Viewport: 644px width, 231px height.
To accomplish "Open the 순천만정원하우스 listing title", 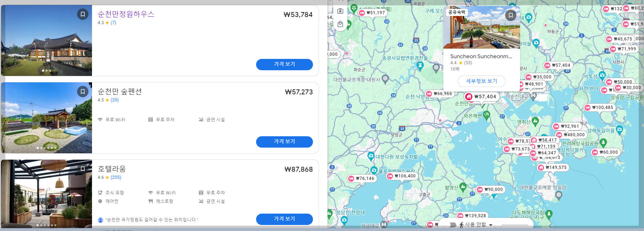I will pyautogui.click(x=126, y=14).
